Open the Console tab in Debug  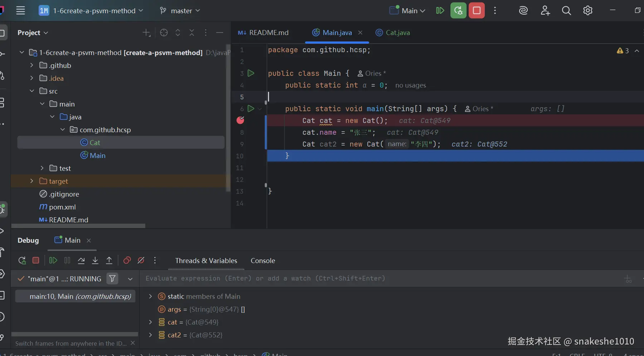point(263,261)
